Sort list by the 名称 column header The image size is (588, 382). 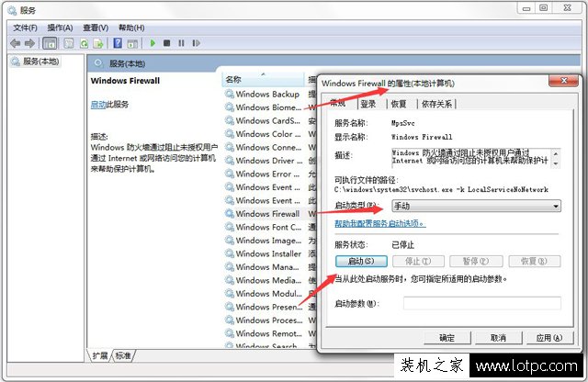[263, 80]
